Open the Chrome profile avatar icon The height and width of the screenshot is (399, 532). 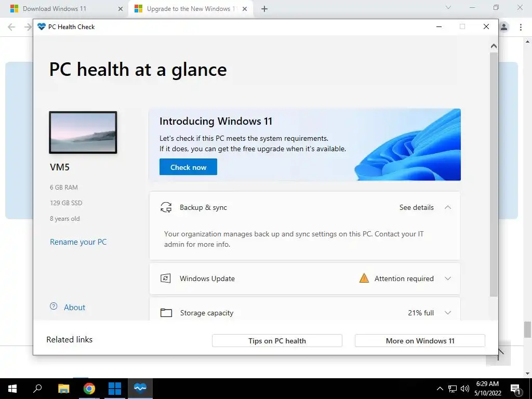click(504, 27)
